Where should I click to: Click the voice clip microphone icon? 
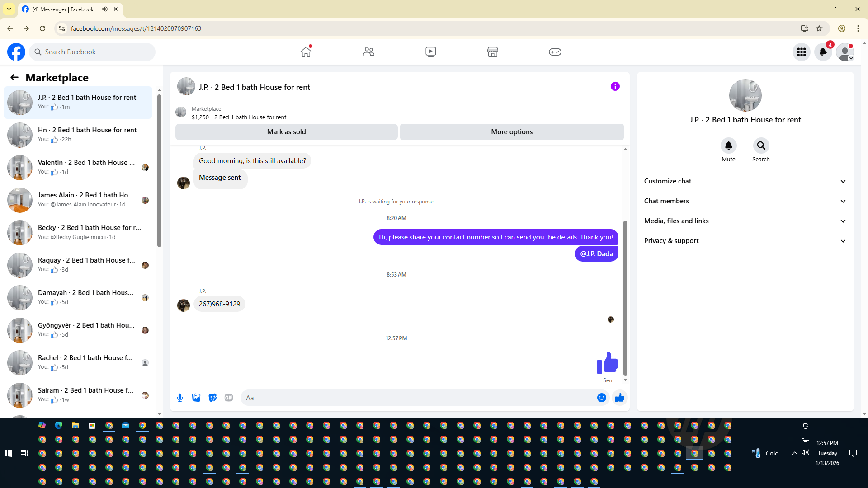[180, 398]
